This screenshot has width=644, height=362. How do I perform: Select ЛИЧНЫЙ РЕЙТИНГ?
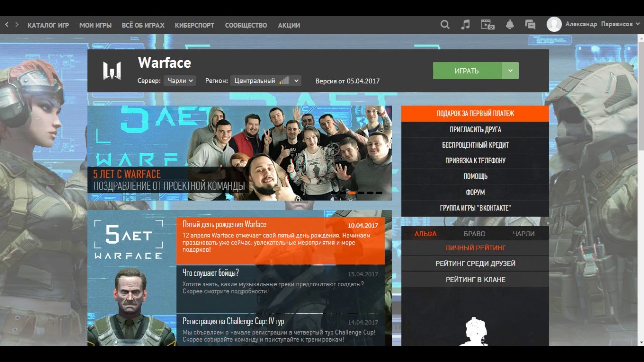pyautogui.click(x=475, y=248)
